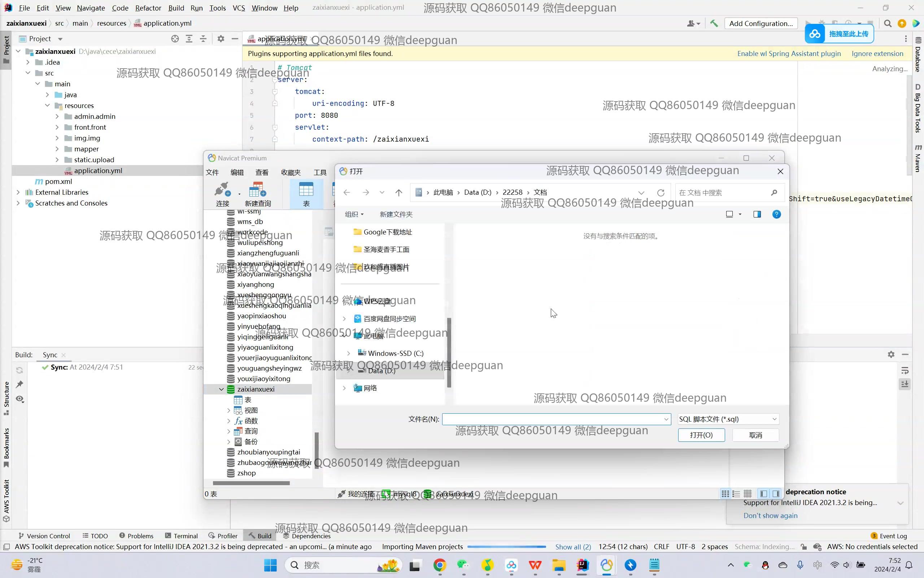Expand the mapper folder

click(57, 149)
